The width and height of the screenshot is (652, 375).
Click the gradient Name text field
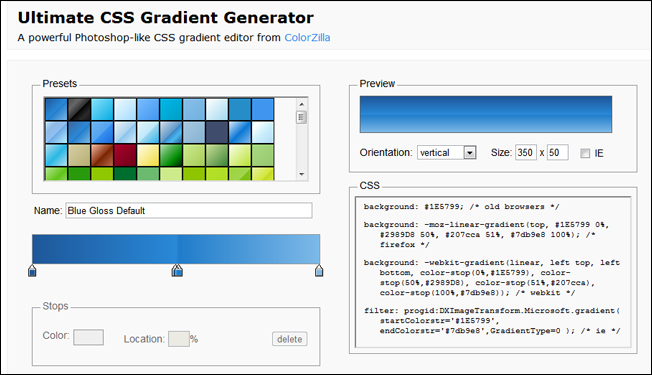pos(189,210)
